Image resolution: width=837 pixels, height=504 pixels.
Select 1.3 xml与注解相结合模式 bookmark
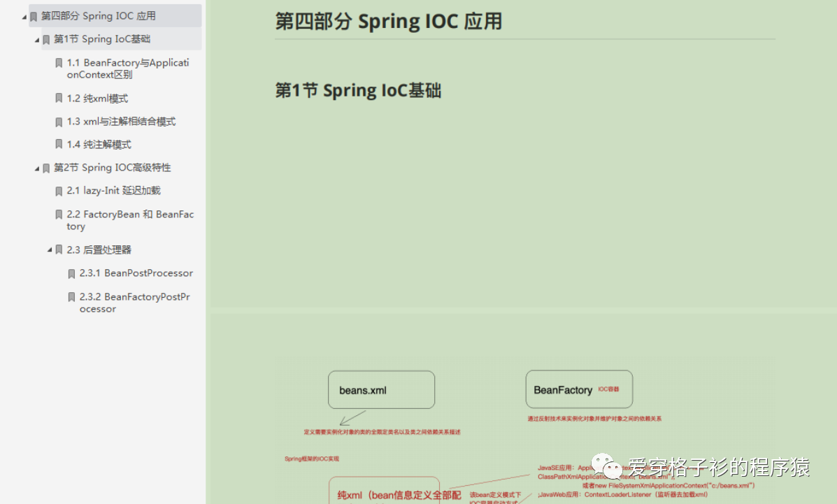tap(121, 122)
